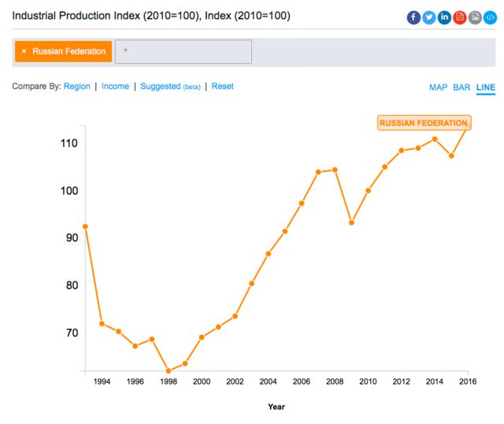Compare by Suggested (beta)

point(170,86)
